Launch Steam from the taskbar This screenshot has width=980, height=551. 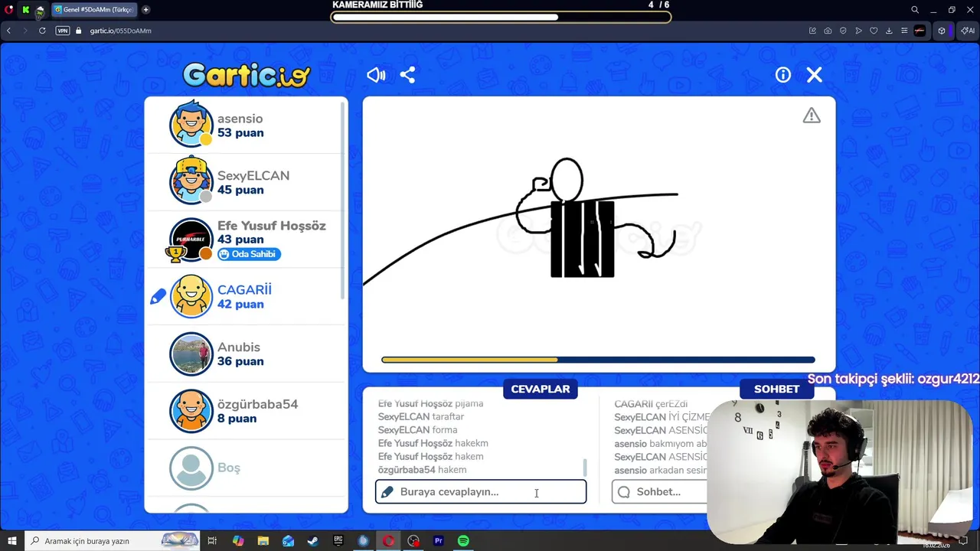pyautogui.click(x=313, y=541)
